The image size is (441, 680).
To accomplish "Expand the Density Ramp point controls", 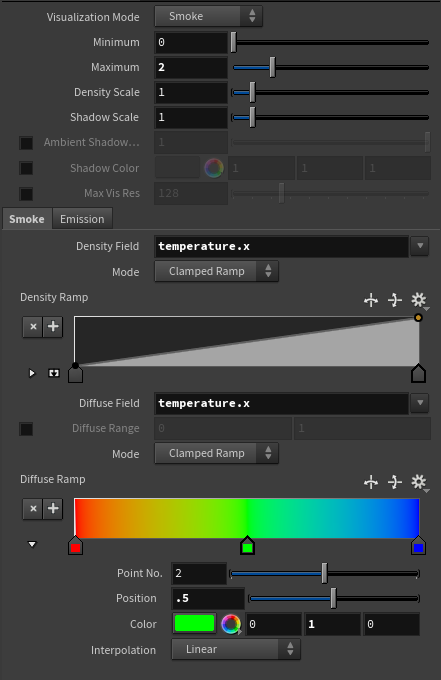I will (32, 373).
